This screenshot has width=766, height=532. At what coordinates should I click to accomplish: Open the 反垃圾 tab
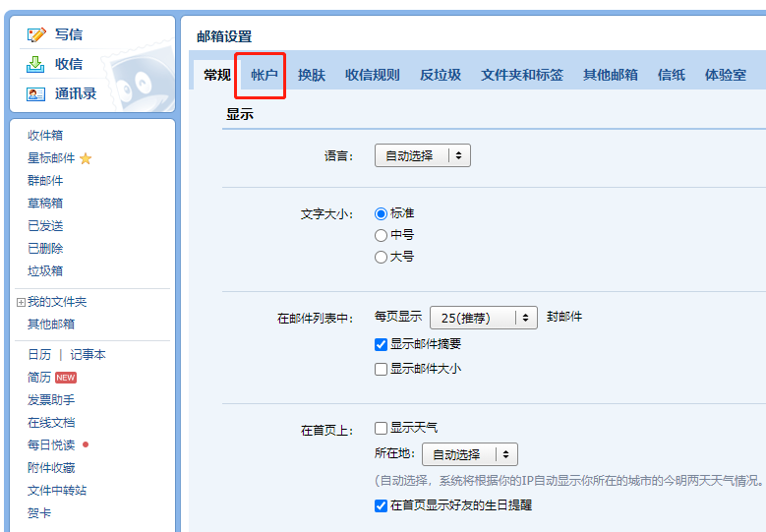441,75
